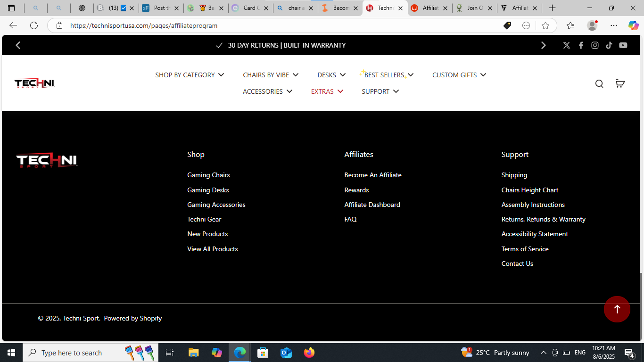This screenshot has height=362, width=644.
Task: Visit Techni Sport X (Twitter) page
Action: (x=567, y=45)
